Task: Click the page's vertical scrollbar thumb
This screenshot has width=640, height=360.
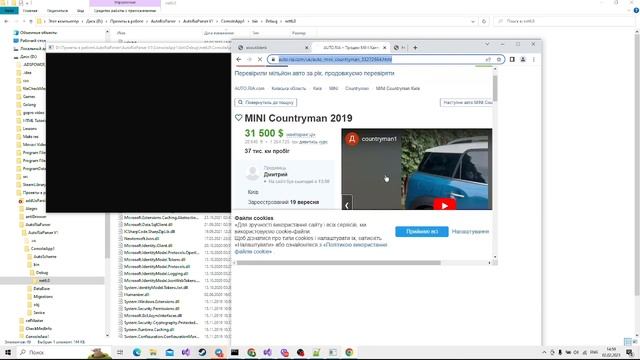Action: 495,88
